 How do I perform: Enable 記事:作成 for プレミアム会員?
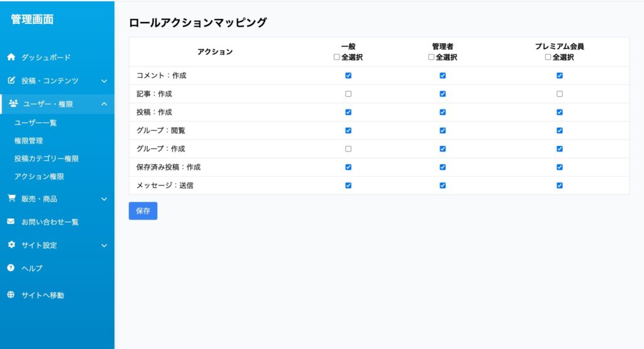coord(559,94)
